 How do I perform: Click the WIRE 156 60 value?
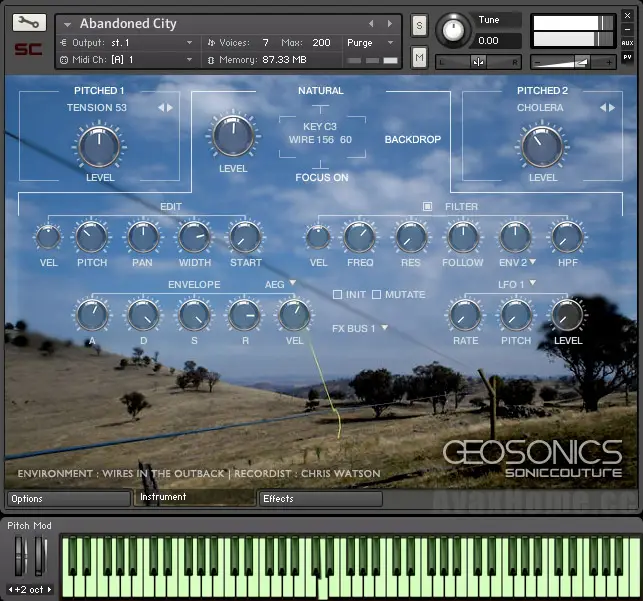[x=320, y=140]
